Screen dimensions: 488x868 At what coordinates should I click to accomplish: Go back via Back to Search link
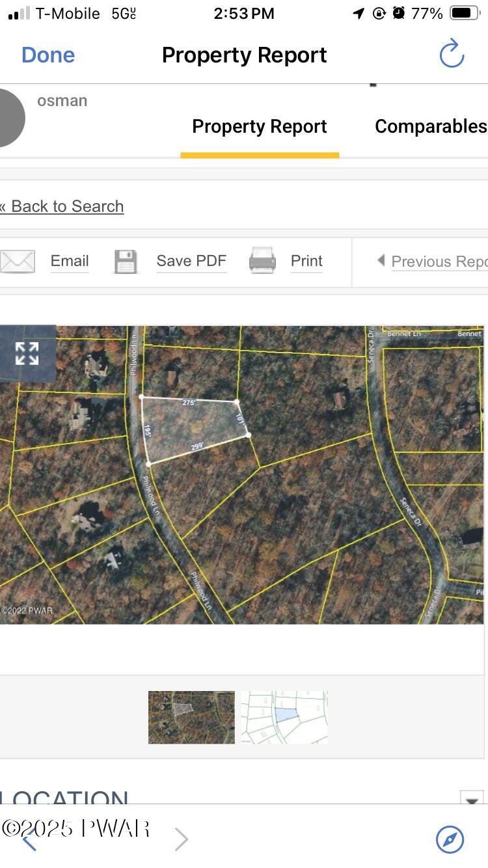(62, 206)
